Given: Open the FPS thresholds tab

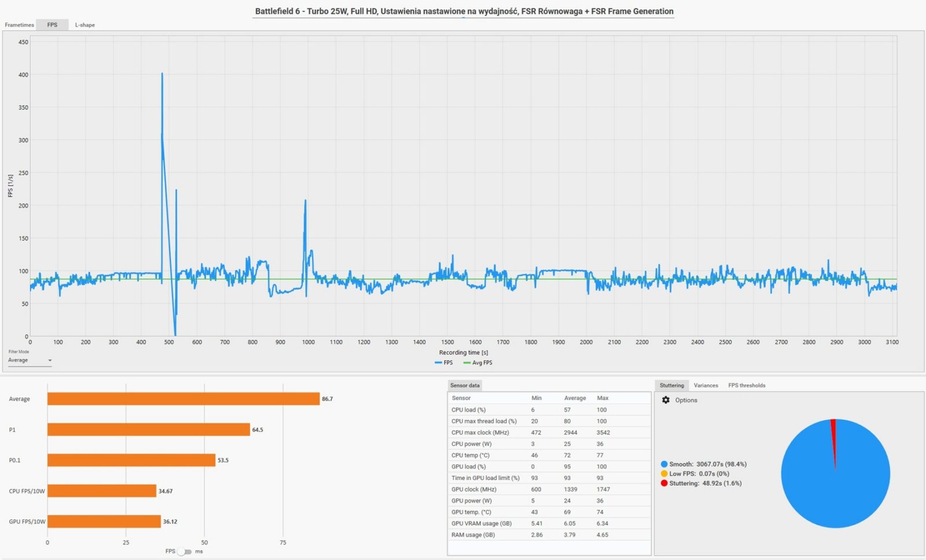Looking at the screenshot, I should (x=747, y=385).
